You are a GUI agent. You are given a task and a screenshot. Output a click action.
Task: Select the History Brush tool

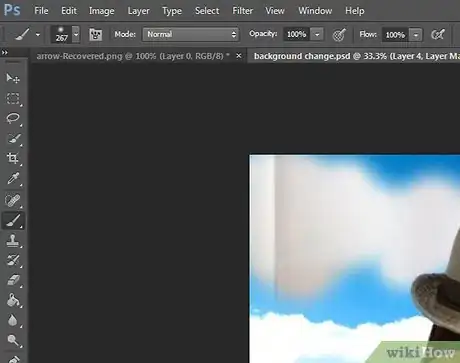click(x=13, y=260)
